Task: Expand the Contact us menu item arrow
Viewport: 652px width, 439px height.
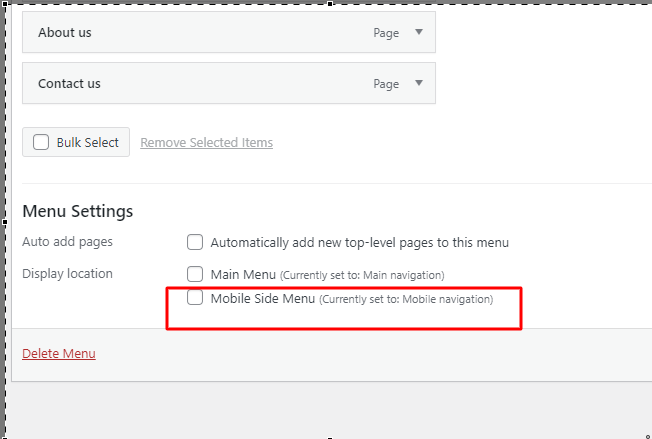Action: [419, 83]
